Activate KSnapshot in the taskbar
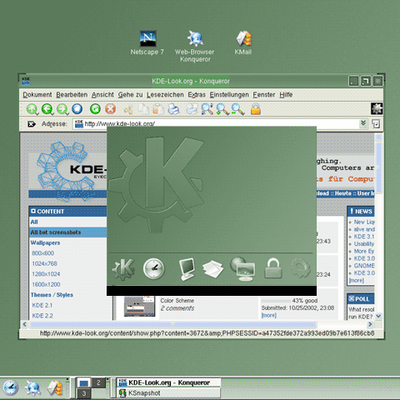The width and height of the screenshot is (400, 400). (169, 393)
